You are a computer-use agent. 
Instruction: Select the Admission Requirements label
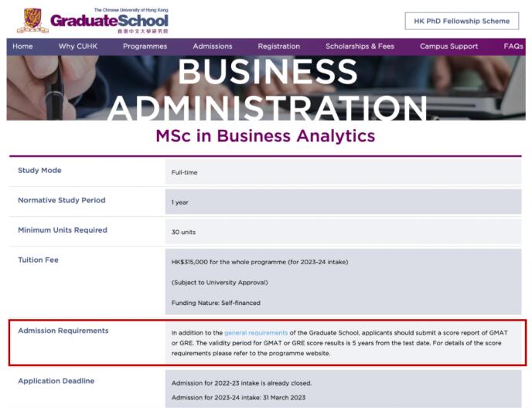click(63, 331)
